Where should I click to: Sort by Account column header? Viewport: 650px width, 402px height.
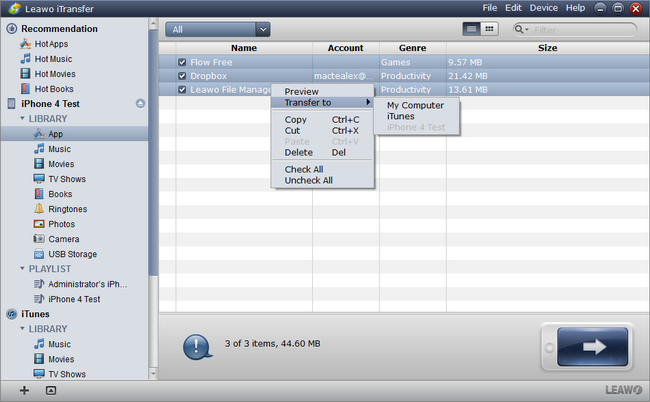345,48
